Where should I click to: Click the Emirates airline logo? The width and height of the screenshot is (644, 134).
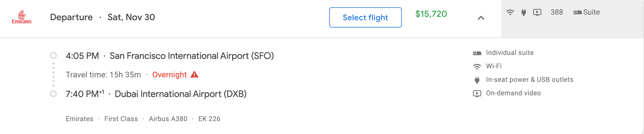pos(22,17)
